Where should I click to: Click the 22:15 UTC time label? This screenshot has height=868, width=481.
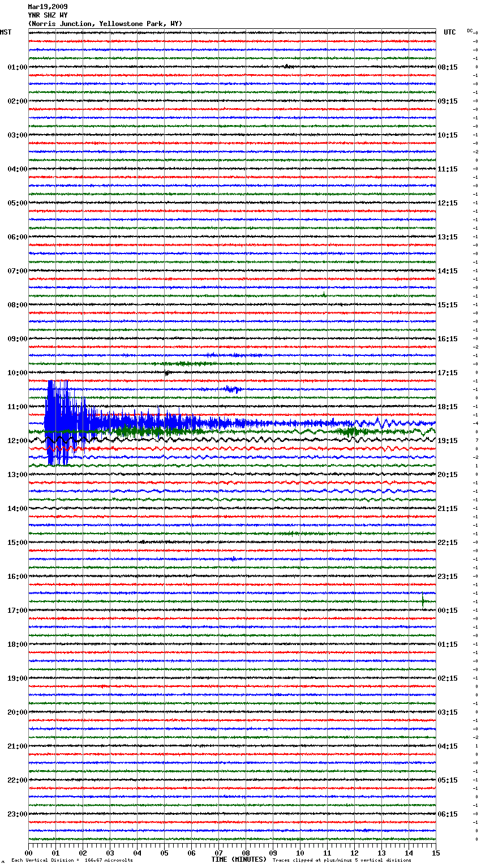pyautogui.click(x=448, y=543)
